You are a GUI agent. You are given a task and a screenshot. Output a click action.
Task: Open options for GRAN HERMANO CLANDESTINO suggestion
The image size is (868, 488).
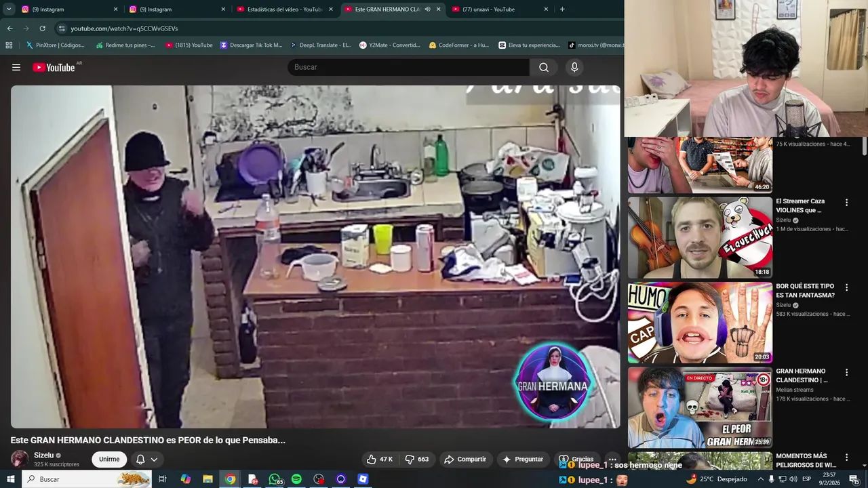pyautogui.click(x=846, y=372)
